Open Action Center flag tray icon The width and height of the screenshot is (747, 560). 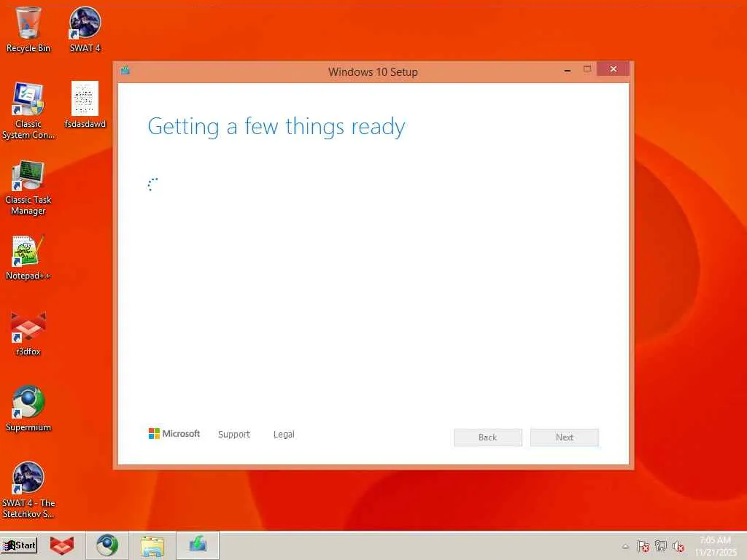pos(643,546)
